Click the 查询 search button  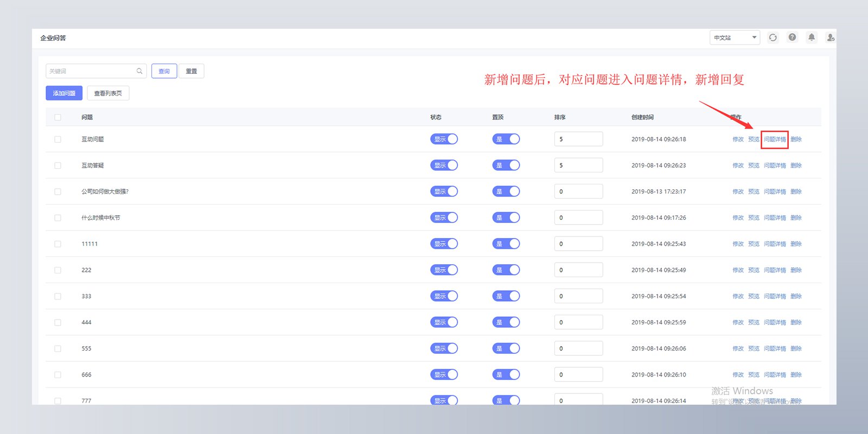164,71
